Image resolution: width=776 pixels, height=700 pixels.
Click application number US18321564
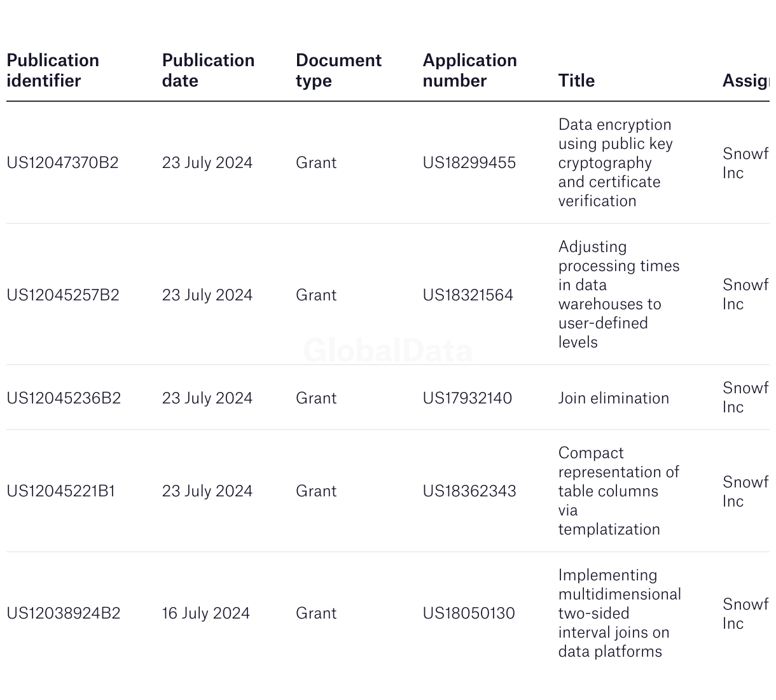[468, 295]
